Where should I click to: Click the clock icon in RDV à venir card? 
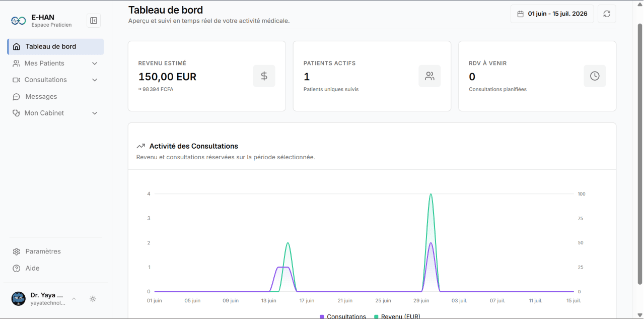click(595, 76)
